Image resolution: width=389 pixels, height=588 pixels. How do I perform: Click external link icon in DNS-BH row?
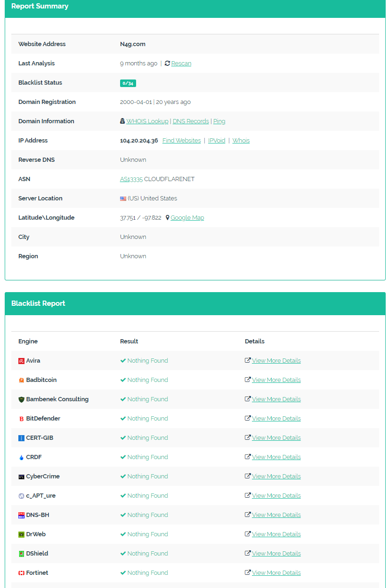[x=248, y=515]
